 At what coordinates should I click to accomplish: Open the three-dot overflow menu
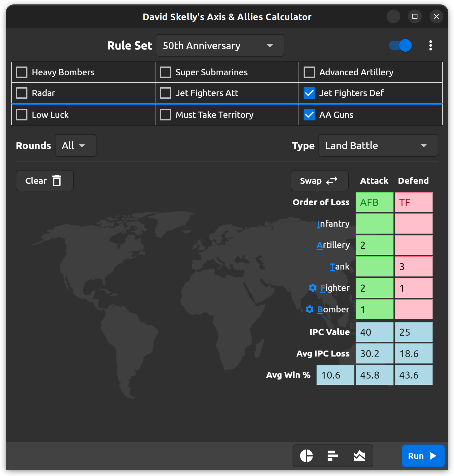431,45
